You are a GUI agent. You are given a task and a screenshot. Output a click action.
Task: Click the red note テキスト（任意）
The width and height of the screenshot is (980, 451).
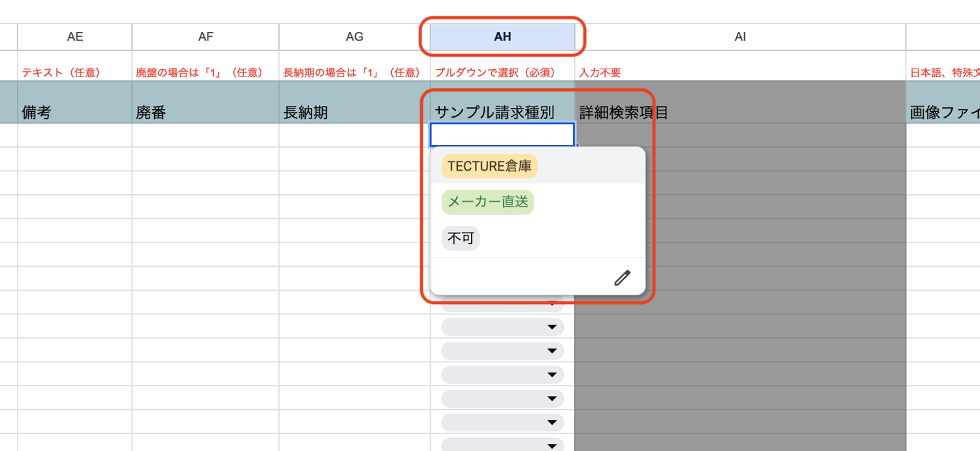pos(61,73)
